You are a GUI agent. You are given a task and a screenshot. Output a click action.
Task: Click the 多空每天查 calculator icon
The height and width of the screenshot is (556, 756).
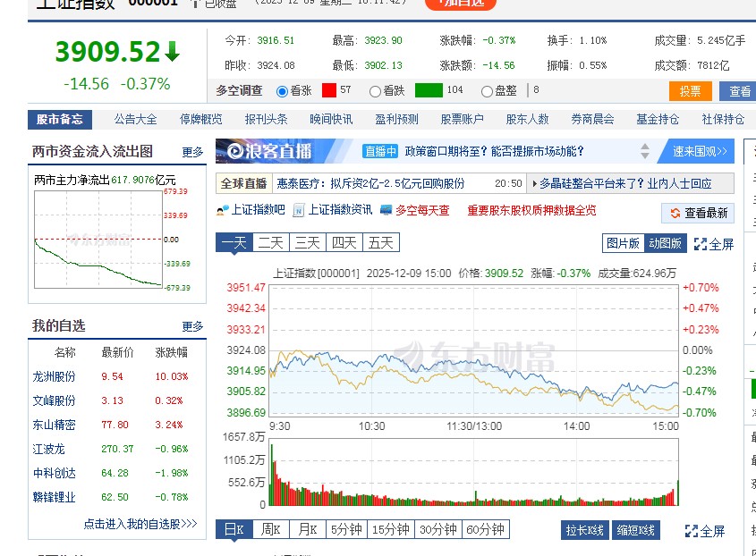click(x=386, y=212)
